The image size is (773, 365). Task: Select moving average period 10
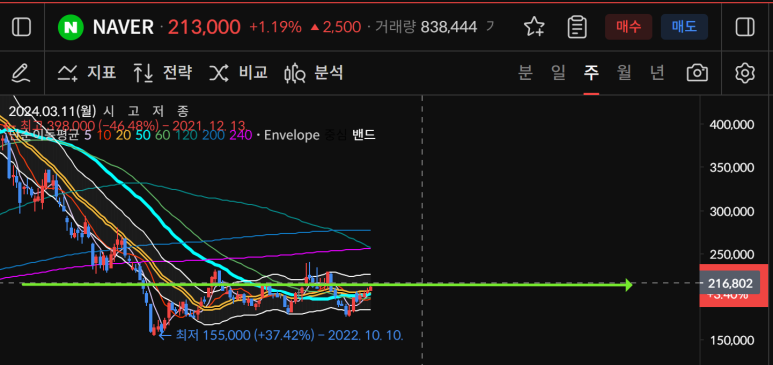tap(104, 135)
